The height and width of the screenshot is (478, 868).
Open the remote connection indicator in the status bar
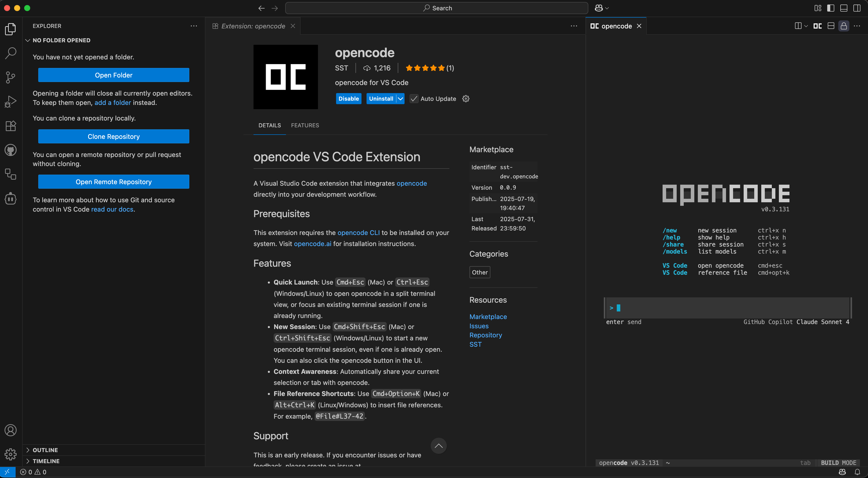tap(7, 472)
